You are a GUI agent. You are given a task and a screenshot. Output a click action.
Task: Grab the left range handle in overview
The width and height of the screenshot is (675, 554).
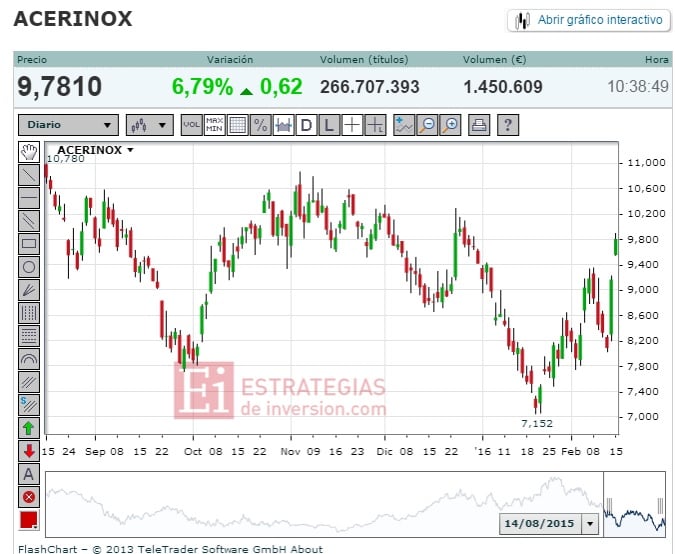tap(609, 505)
